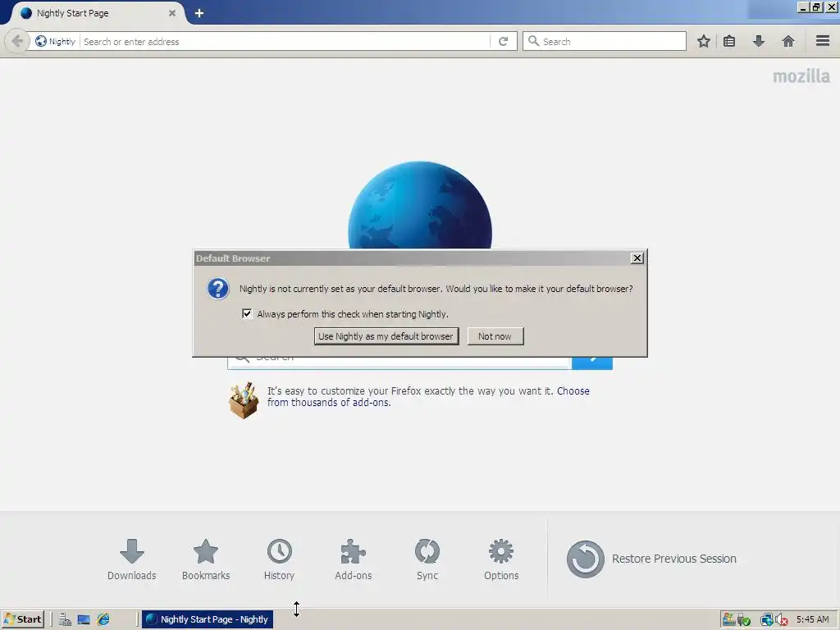Click Nightly Start Page taskbar button
Screen dimensions: 840x630
click(x=208, y=619)
